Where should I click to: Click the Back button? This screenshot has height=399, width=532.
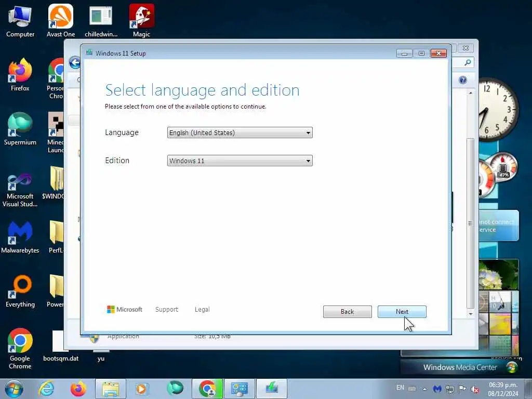click(x=347, y=312)
